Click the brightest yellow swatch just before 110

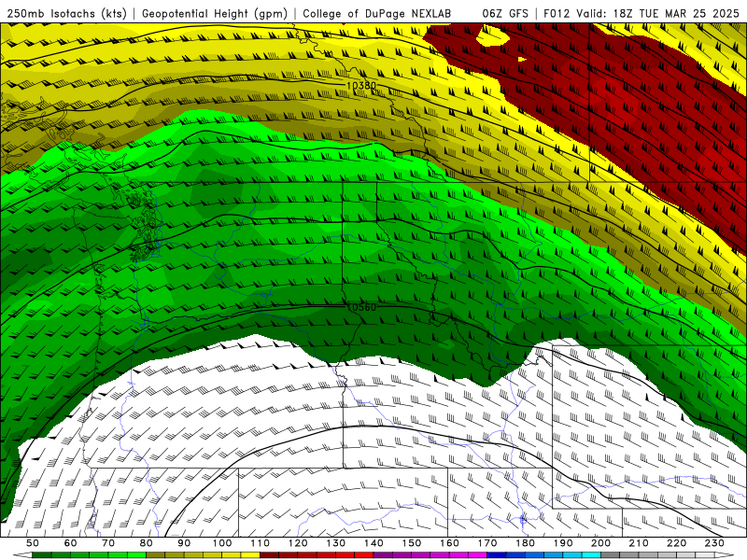tap(250, 555)
